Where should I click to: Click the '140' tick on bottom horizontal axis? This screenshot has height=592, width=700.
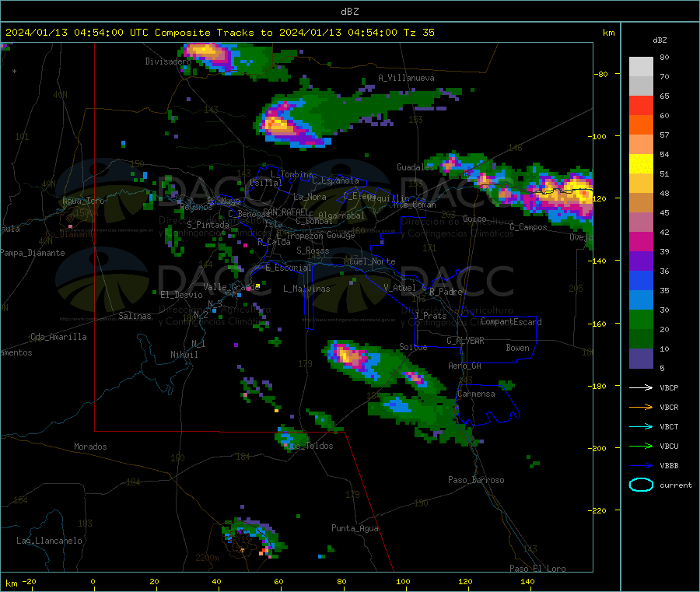527,581
